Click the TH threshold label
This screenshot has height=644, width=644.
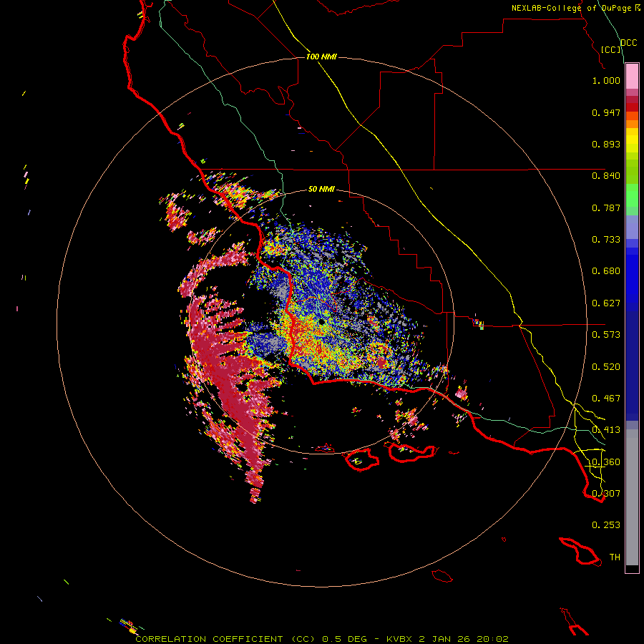(615, 557)
